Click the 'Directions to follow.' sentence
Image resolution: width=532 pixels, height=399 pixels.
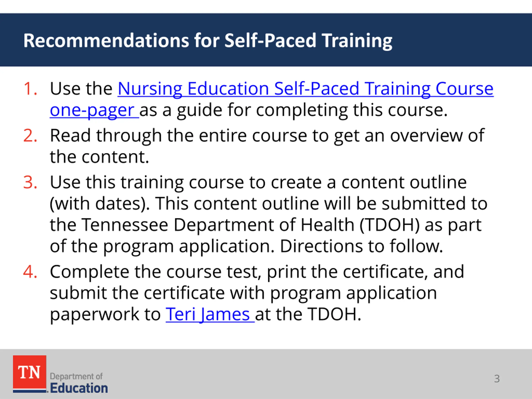coord(361,246)
